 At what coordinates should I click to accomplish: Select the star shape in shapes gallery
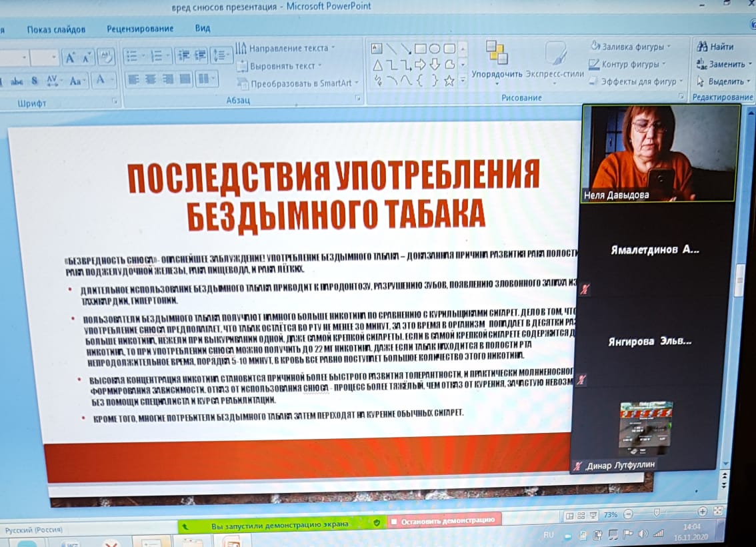pos(449,81)
